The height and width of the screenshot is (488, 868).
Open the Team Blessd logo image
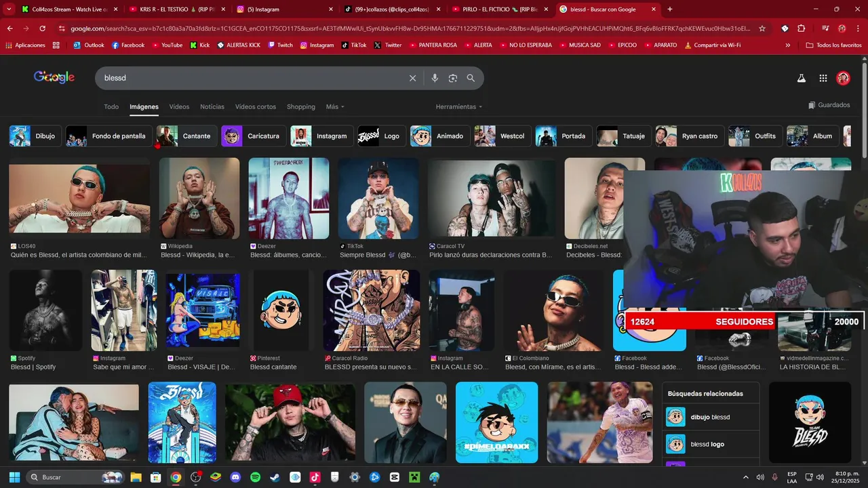pyautogui.click(x=810, y=422)
